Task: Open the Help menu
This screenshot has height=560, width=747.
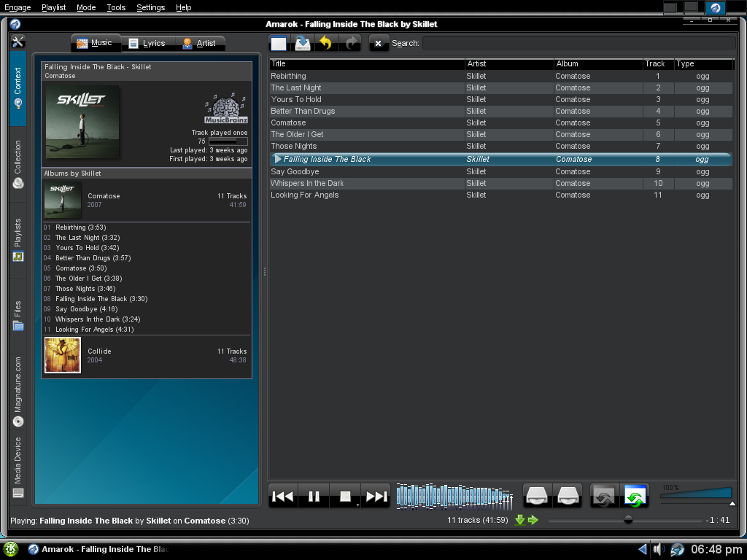Action: (x=183, y=7)
